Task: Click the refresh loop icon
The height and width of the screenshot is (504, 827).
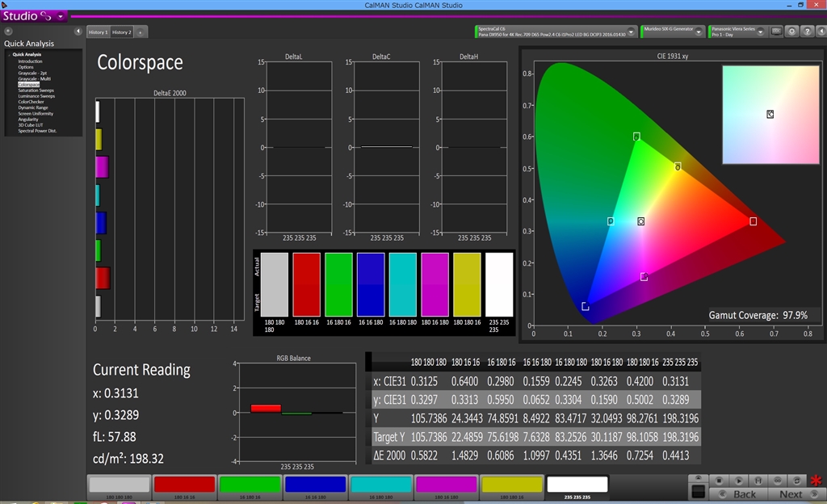Action: (x=796, y=479)
